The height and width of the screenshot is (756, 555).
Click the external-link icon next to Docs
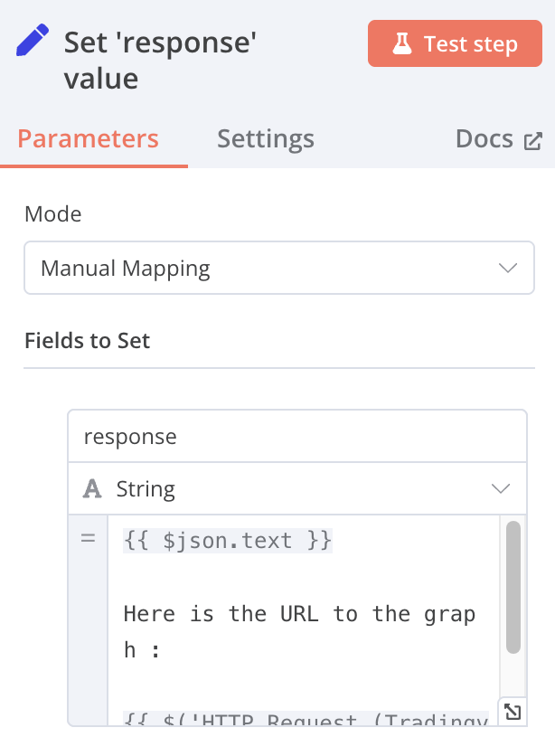[533, 140]
